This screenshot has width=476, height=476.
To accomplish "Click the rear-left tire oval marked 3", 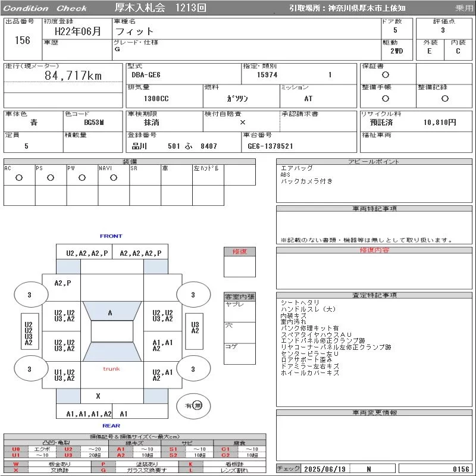I will [31, 369].
